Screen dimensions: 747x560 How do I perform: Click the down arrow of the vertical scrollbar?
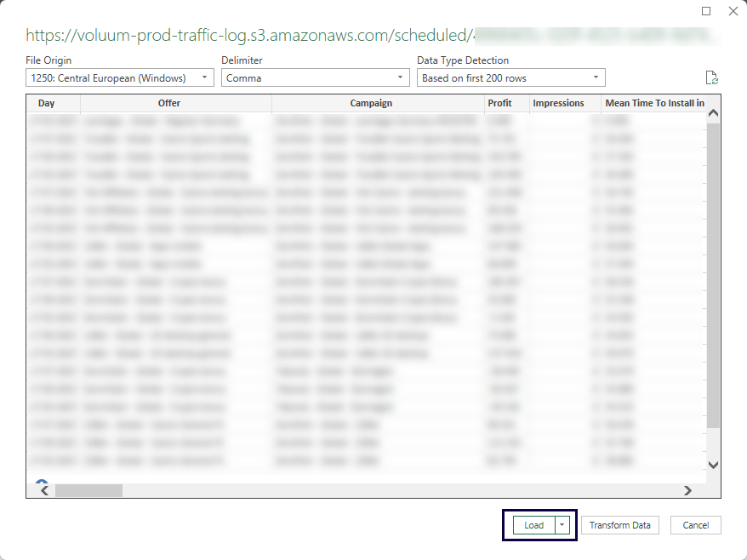[713, 465]
